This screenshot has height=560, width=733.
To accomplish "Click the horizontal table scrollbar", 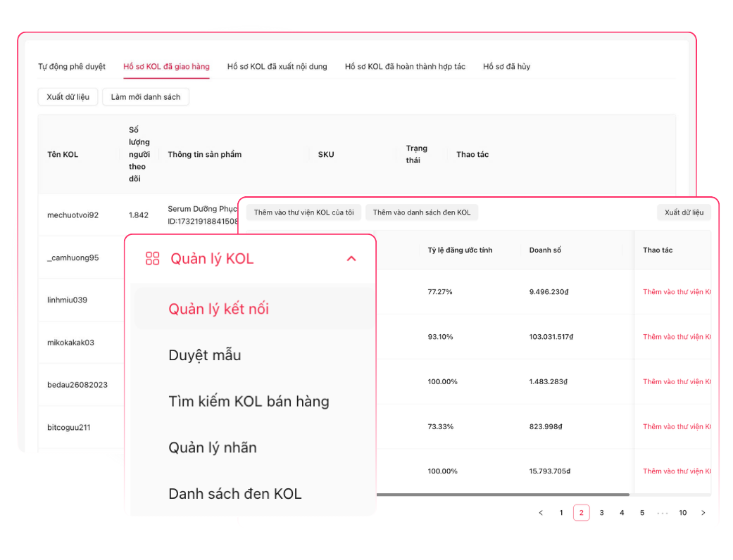I will click(503, 495).
